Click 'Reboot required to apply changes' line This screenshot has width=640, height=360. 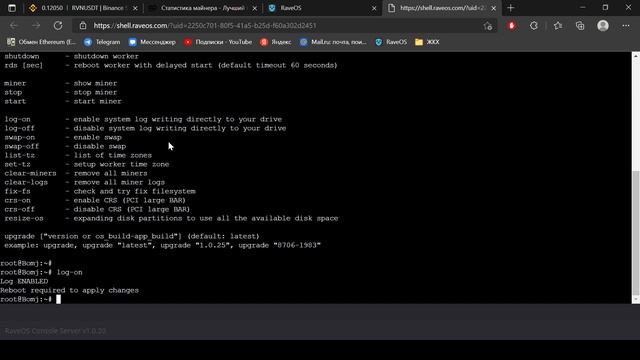click(69, 290)
